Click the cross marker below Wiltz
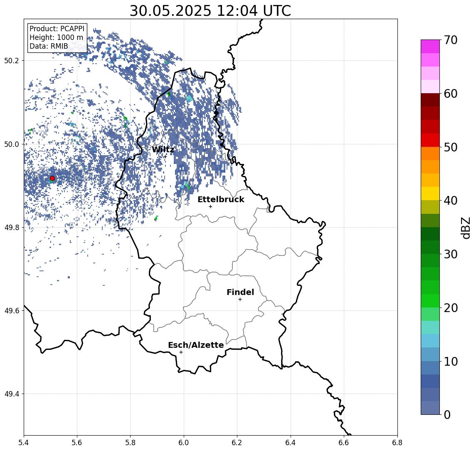 click(x=165, y=156)
